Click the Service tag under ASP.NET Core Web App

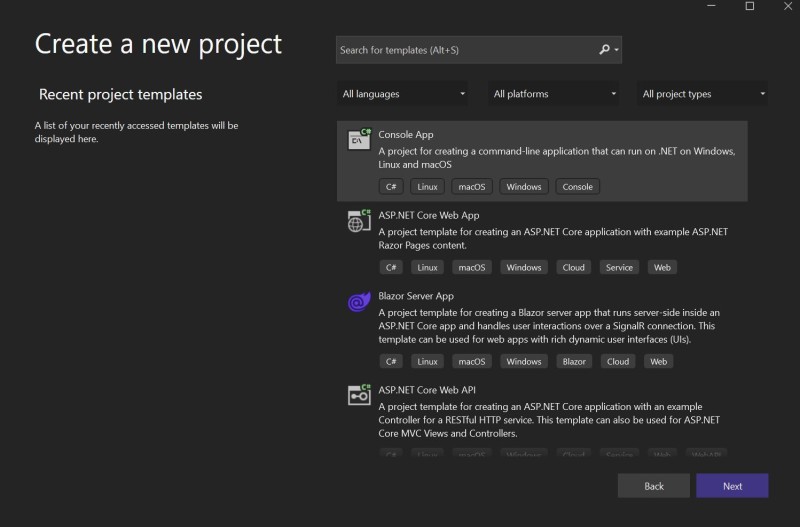[619, 267]
